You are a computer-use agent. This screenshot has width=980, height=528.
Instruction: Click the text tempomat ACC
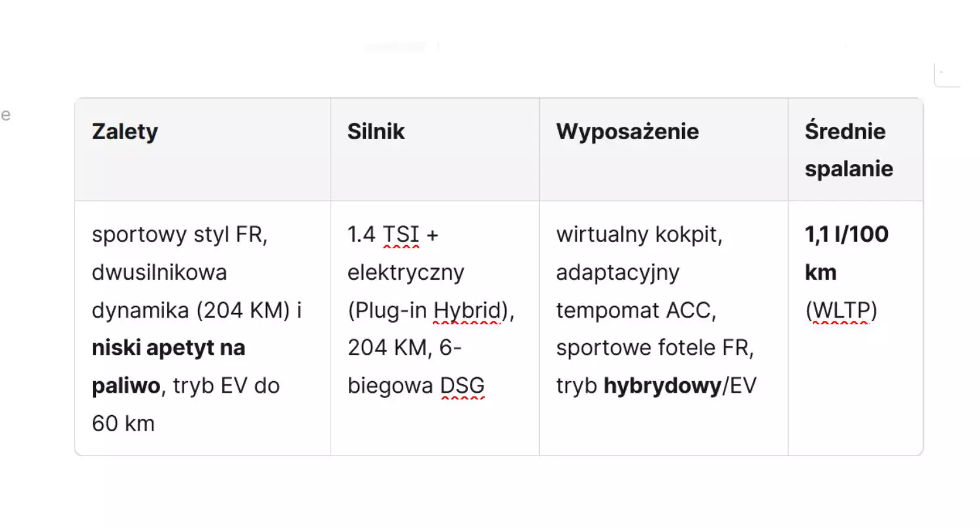pyautogui.click(x=636, y=310)
